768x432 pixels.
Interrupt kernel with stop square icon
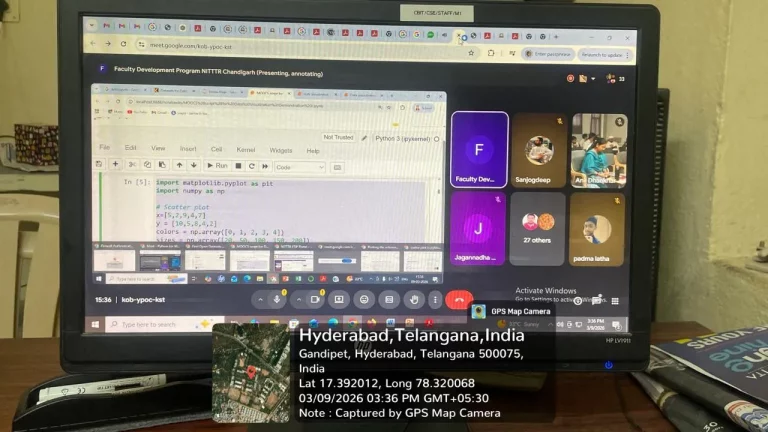(238, 166)
